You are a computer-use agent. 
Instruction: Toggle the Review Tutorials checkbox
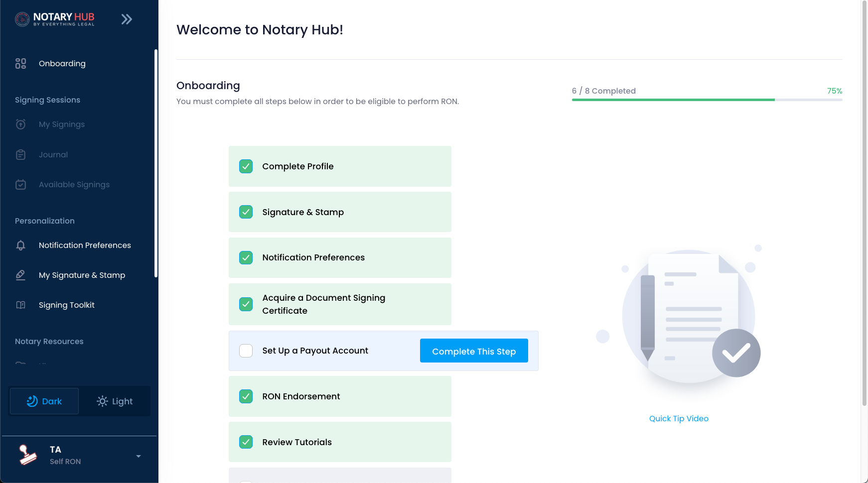click(x=246, y=442)
